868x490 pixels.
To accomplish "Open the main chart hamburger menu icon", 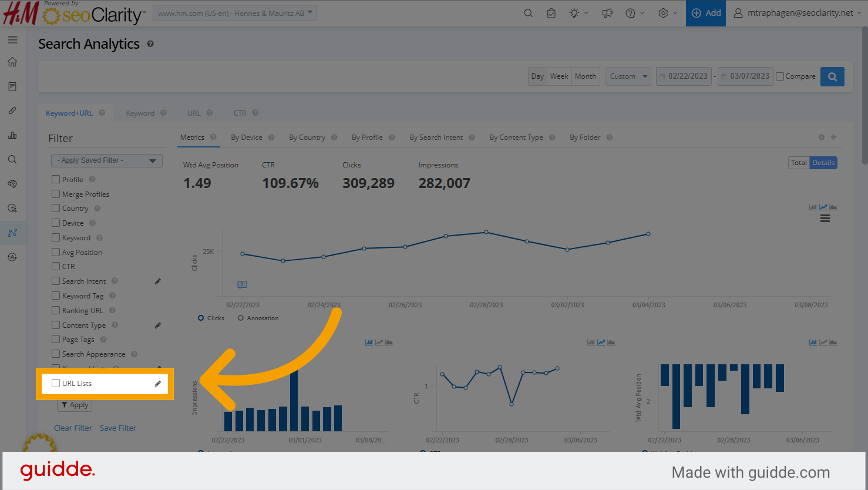I will [x=825, y=219].
